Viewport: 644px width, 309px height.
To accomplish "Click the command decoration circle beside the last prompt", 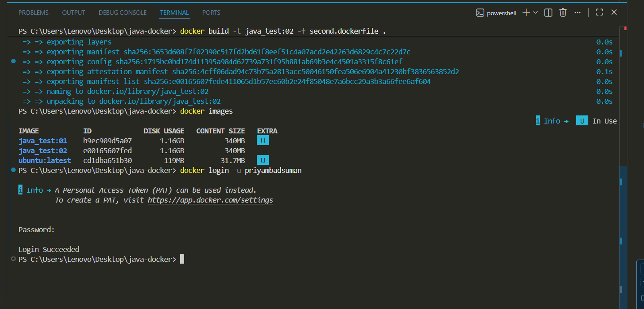I will (13, 259).
